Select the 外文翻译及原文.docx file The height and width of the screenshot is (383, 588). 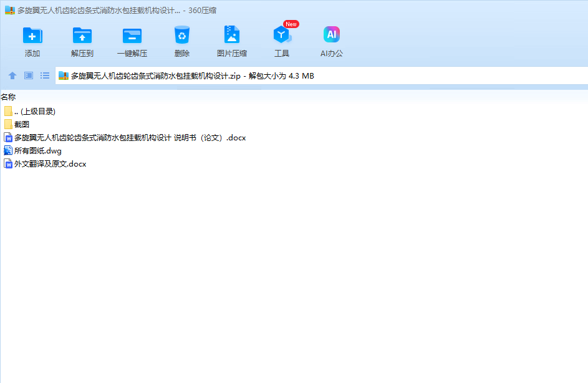click(x=45, y=164)
